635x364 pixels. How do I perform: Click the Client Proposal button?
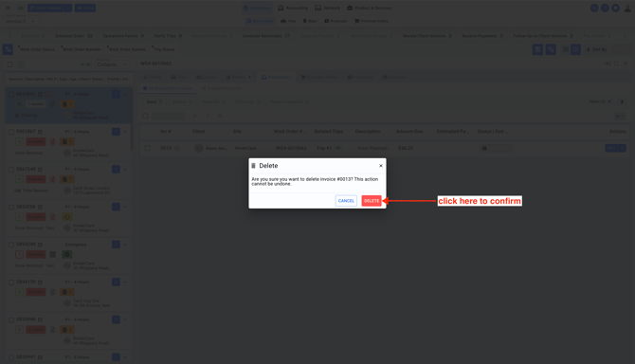[45, 8]
